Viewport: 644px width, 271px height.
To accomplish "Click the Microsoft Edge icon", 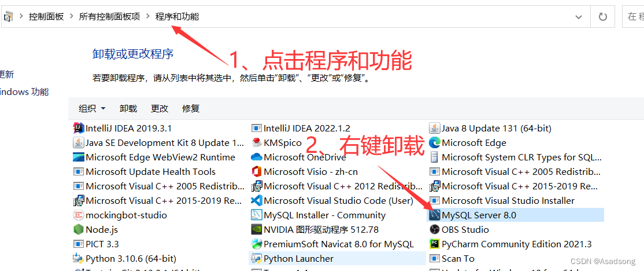I will (x=435, y=142).
